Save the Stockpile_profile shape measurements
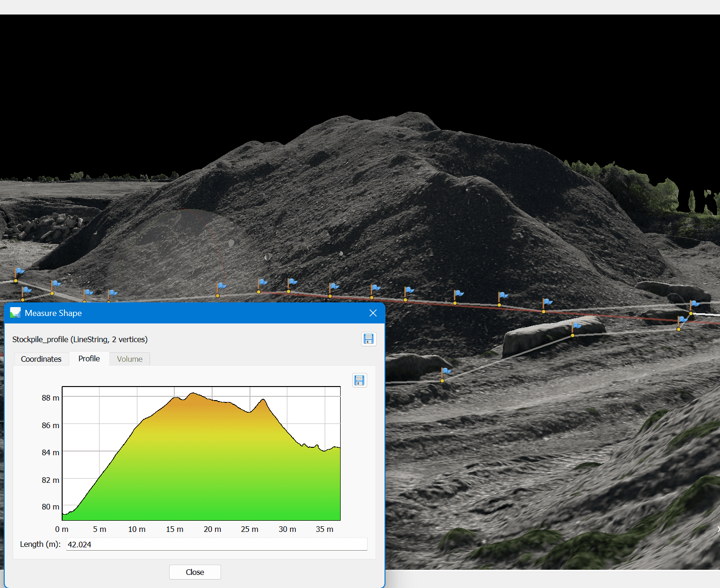Viewport: 720px width, 588px height. 369,339
